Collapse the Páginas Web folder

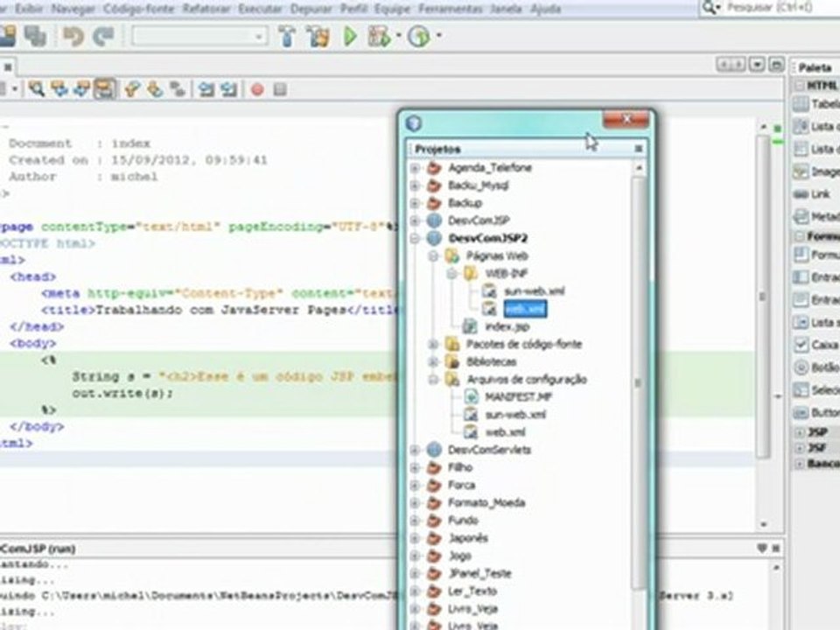tap(433, 256)
